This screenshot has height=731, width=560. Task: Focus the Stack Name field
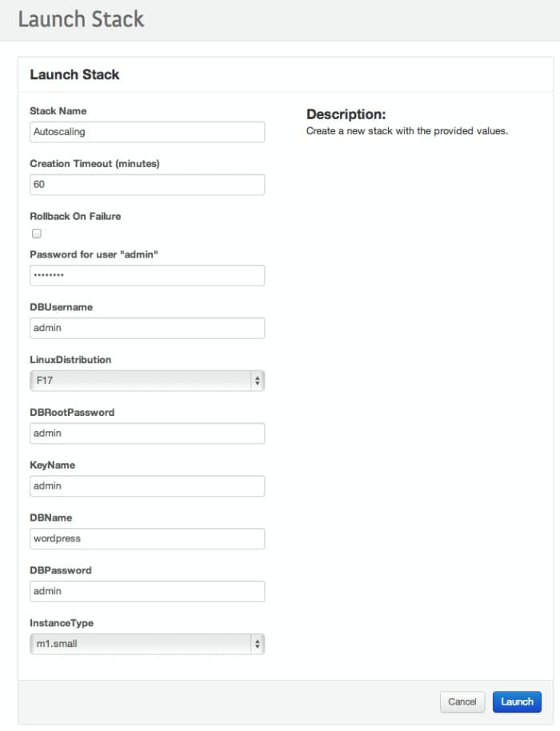tap(146, 132)
